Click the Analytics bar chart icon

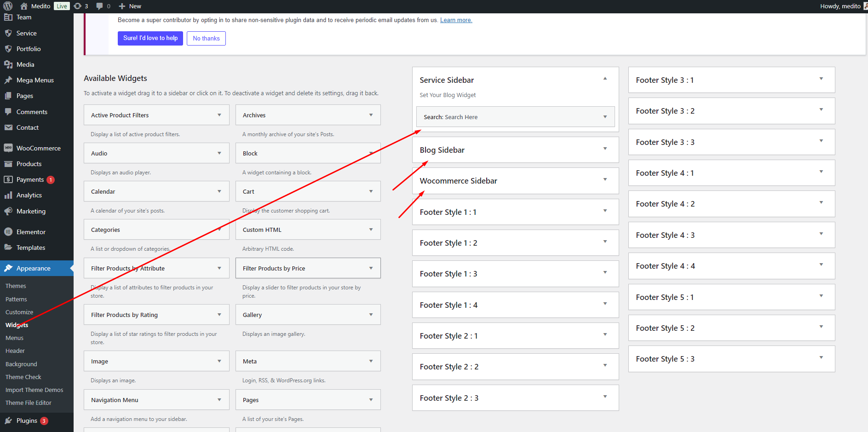point(8,195)
